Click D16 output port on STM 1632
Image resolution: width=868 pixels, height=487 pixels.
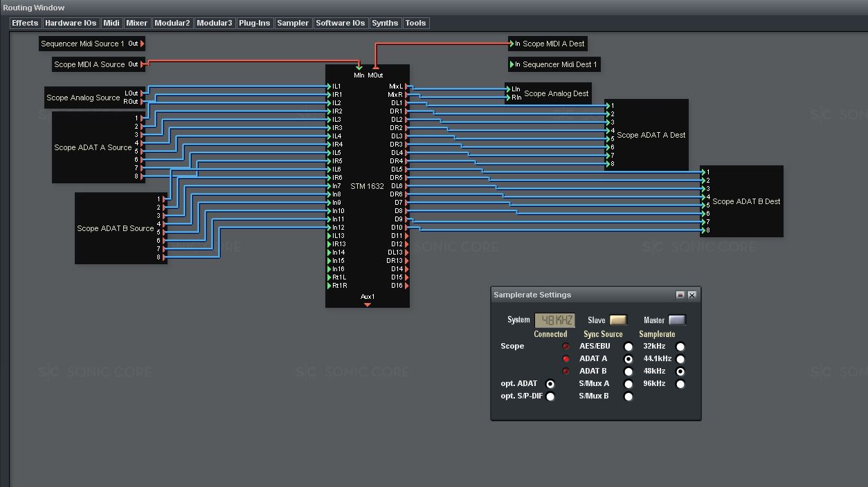(x=406, y=286)
